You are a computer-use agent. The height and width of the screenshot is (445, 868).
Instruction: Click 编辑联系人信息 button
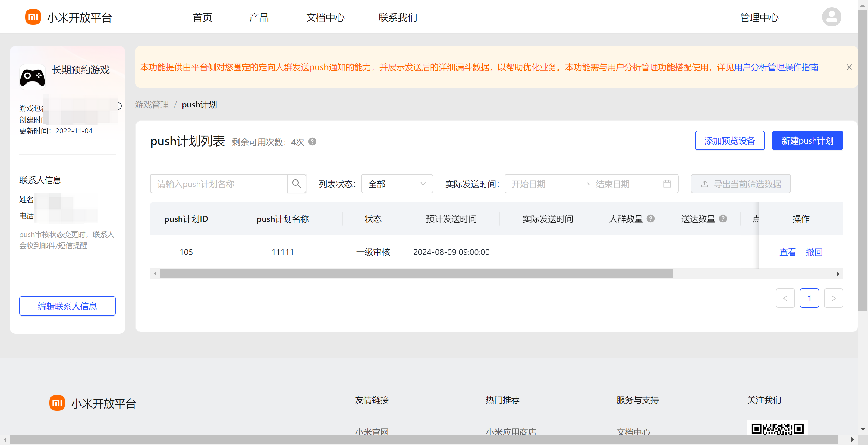pyautogui.click(x=68, y=306)
